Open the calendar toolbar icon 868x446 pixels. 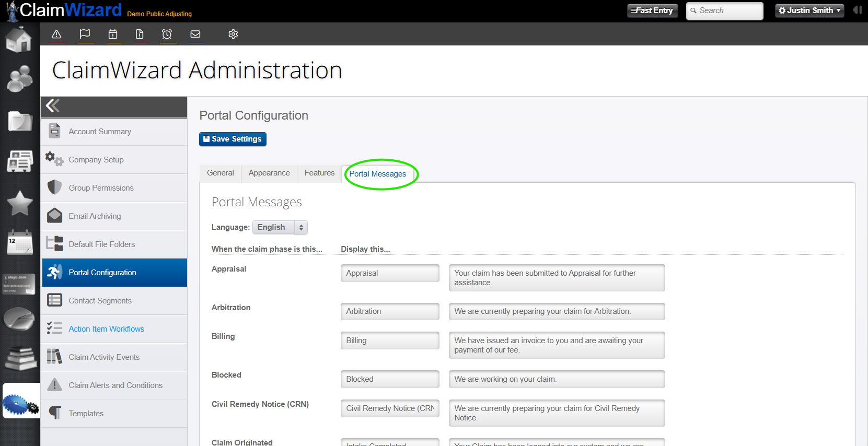[113, 34]
